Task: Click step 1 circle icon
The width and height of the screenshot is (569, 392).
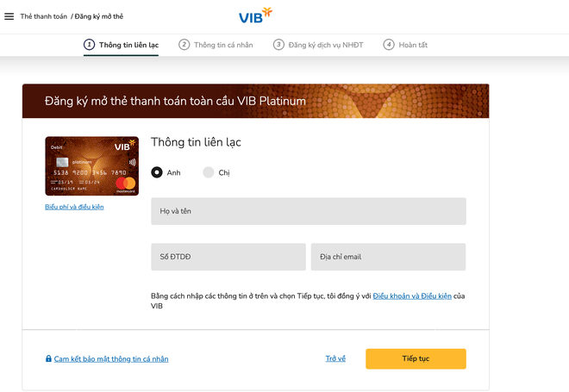Action: (x=90, y=45)
